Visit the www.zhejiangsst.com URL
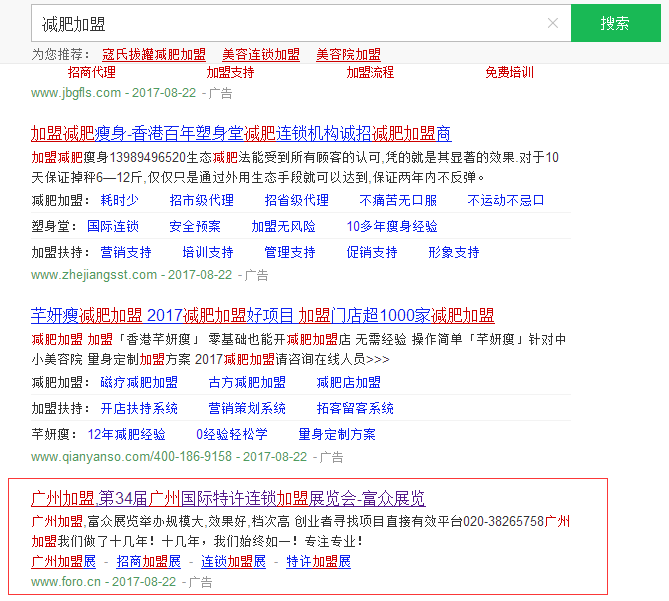 [x=93, y=275]
